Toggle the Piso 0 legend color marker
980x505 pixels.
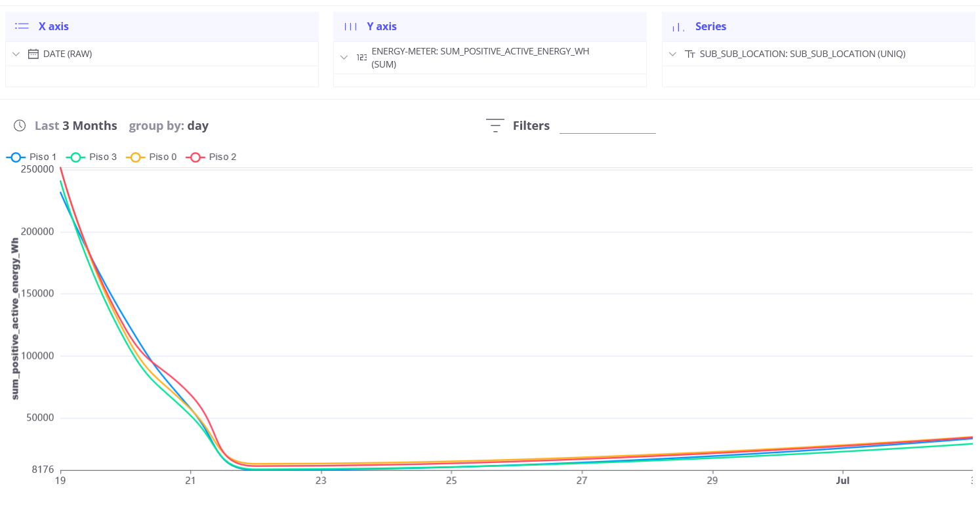135,157
